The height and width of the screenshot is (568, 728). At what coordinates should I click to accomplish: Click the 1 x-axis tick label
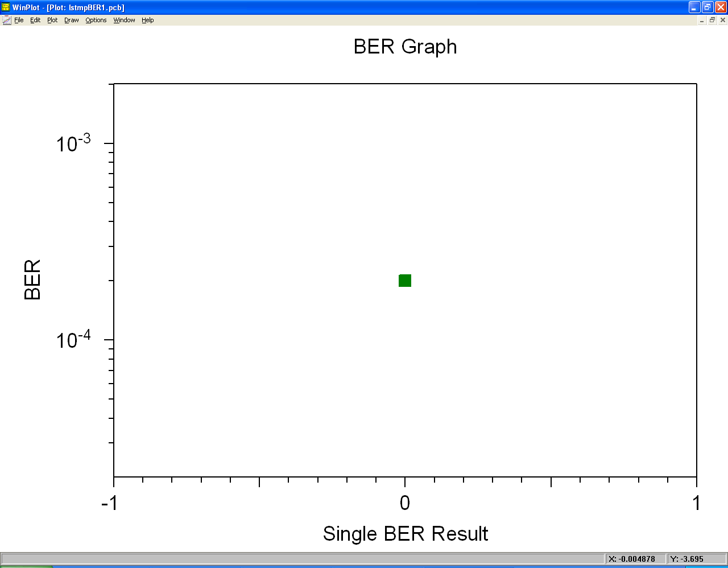[x=697, y=503]
